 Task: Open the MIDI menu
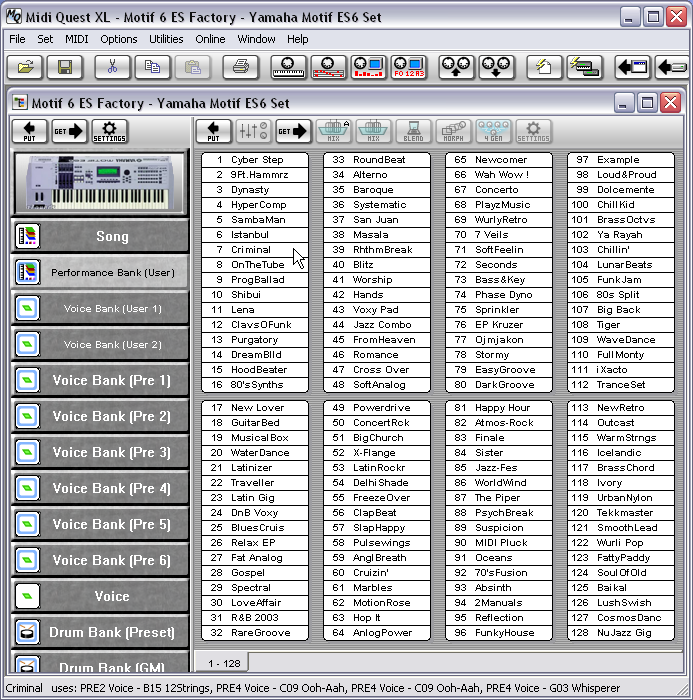coord(77,39)
